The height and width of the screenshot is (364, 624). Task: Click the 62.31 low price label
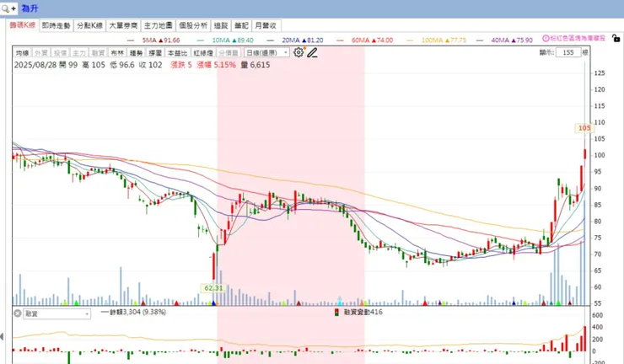(213, 288)
